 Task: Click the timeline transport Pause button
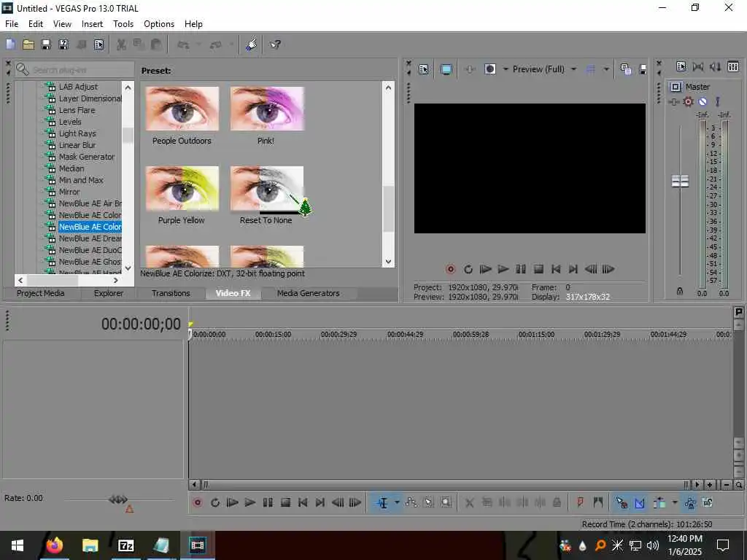point(268,502)
